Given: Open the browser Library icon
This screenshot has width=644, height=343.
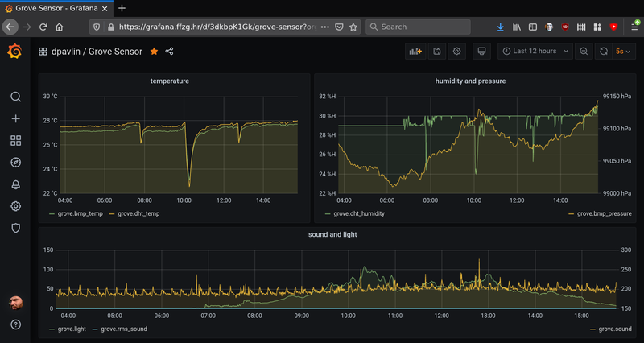Looking at the screenshot, I should [x=517, y=27].
